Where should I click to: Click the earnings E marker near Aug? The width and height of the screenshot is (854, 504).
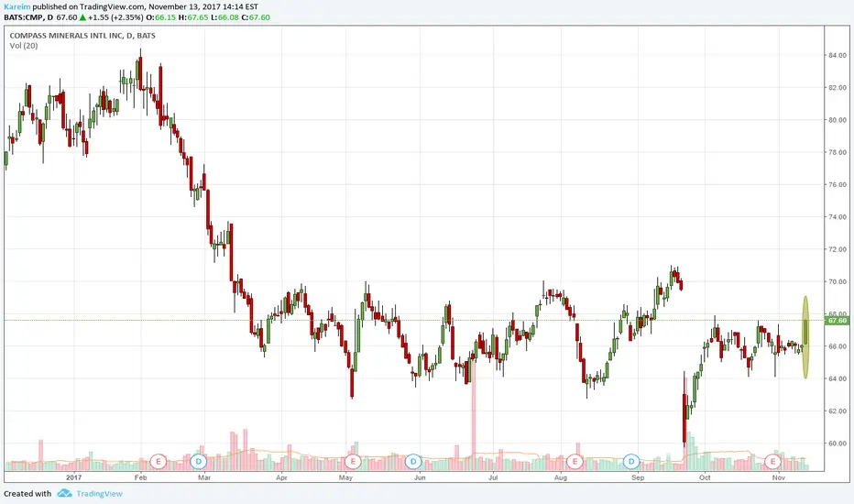point(575,462)
